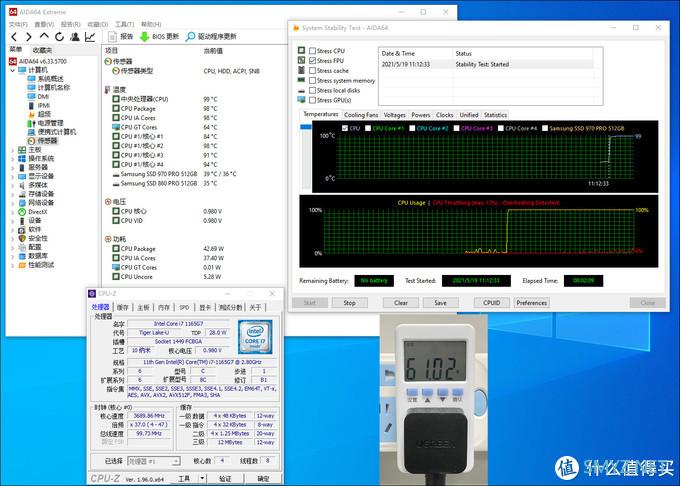Image resolution: width=680 pixels, height=486 pixels.
Task: Collapse the 计算机 tree node
Action: point(13,70)
